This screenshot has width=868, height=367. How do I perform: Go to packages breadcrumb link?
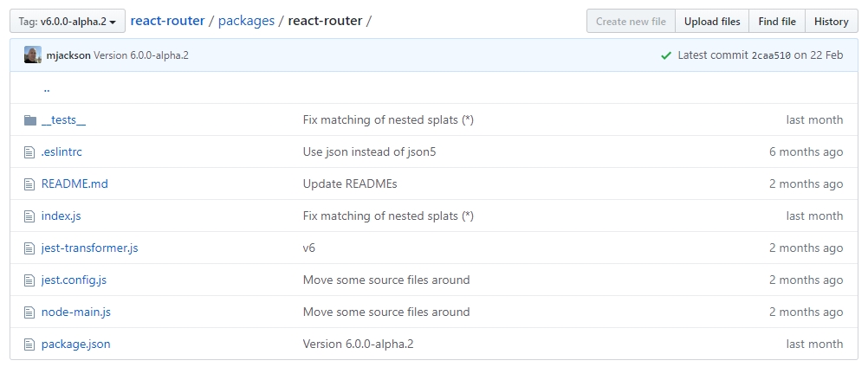tap(246, 21)
